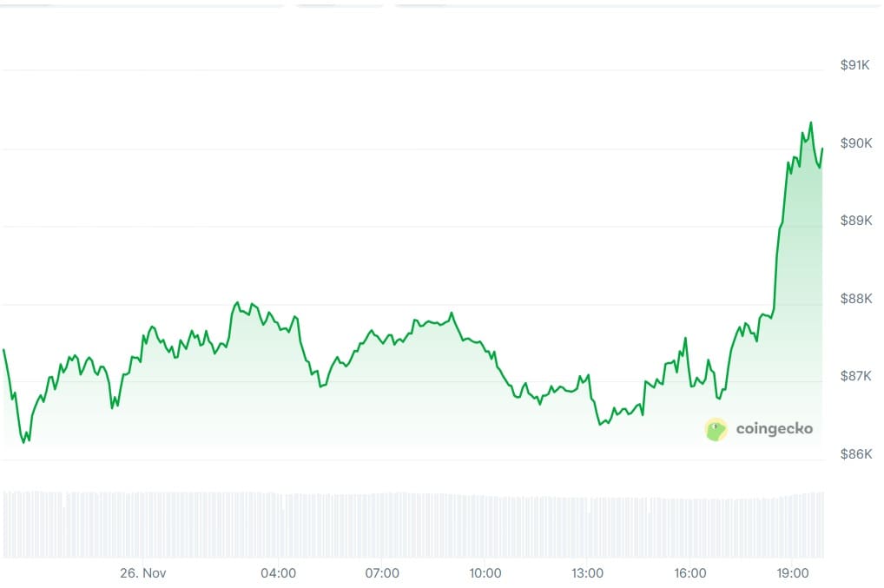
Task: Click the 19:00 time axis label
Action: point(793,573)
